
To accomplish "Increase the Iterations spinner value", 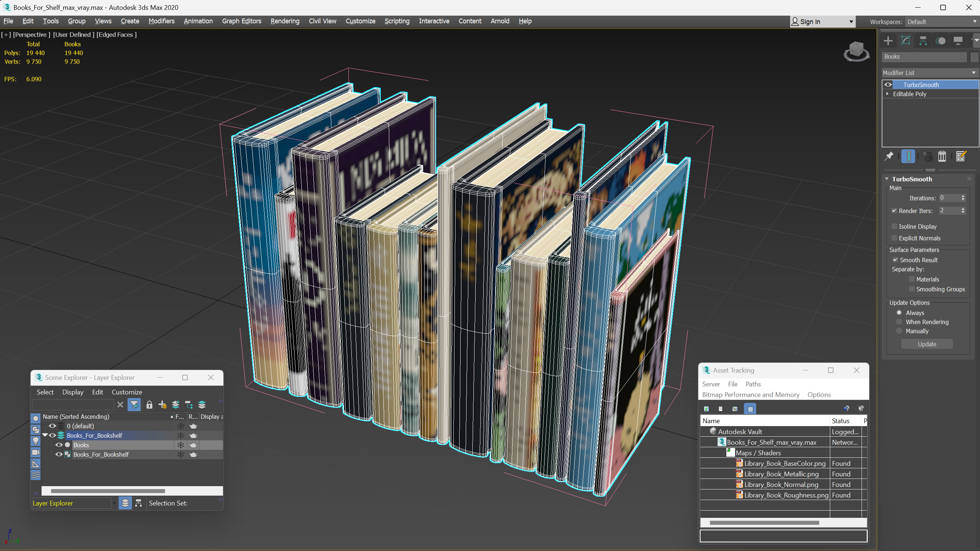I will (963, 196).
